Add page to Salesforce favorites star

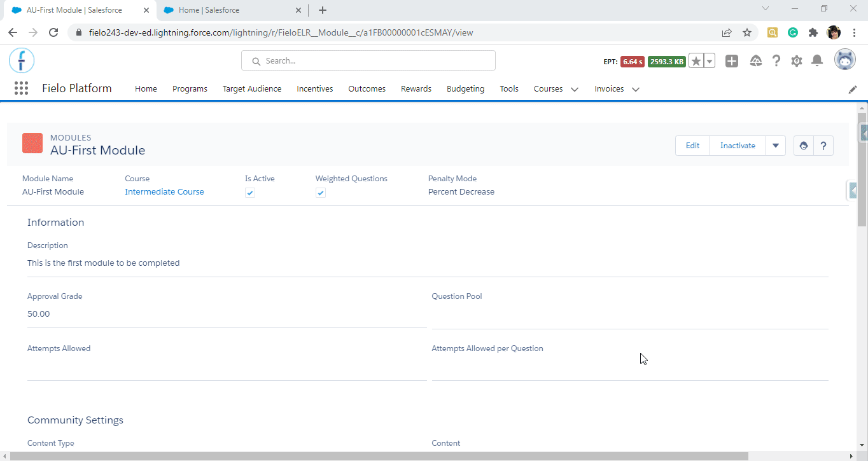coord(696,61)
